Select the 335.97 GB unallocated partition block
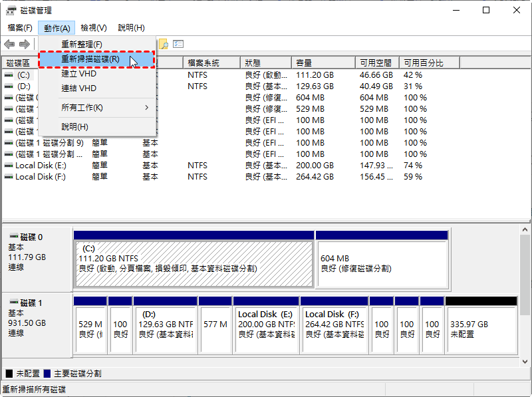532x397 pixels. 480,329
